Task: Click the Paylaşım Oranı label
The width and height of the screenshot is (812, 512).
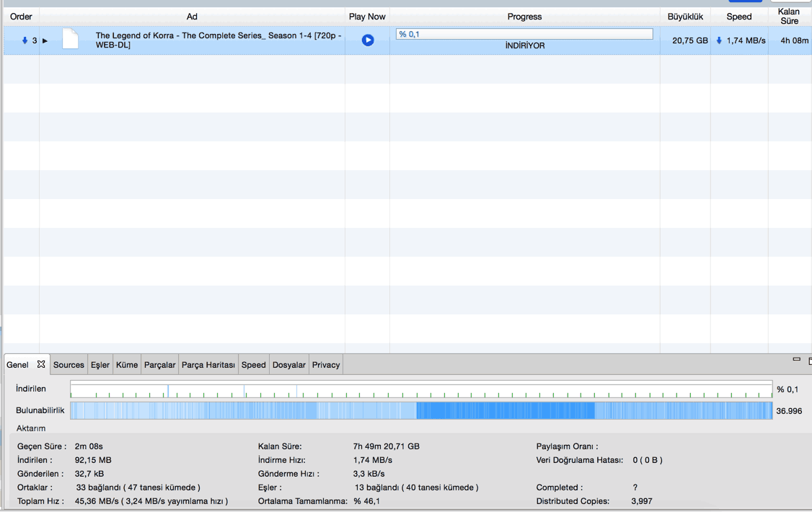Action: pyautogui.click(x=567, y=446)
